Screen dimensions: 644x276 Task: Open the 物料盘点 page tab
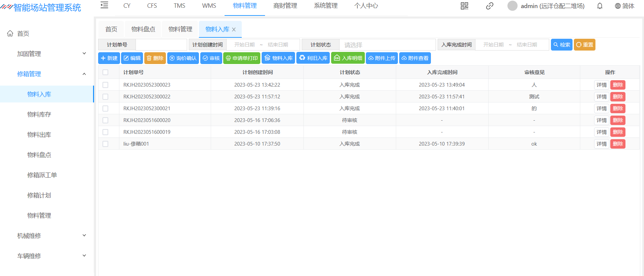143,29
